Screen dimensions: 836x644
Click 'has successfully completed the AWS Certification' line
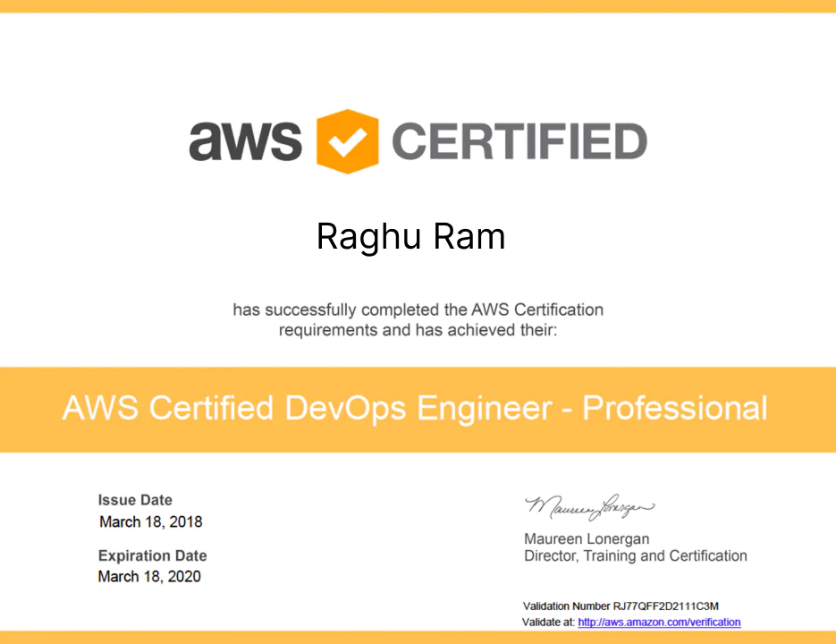(418, 310)
